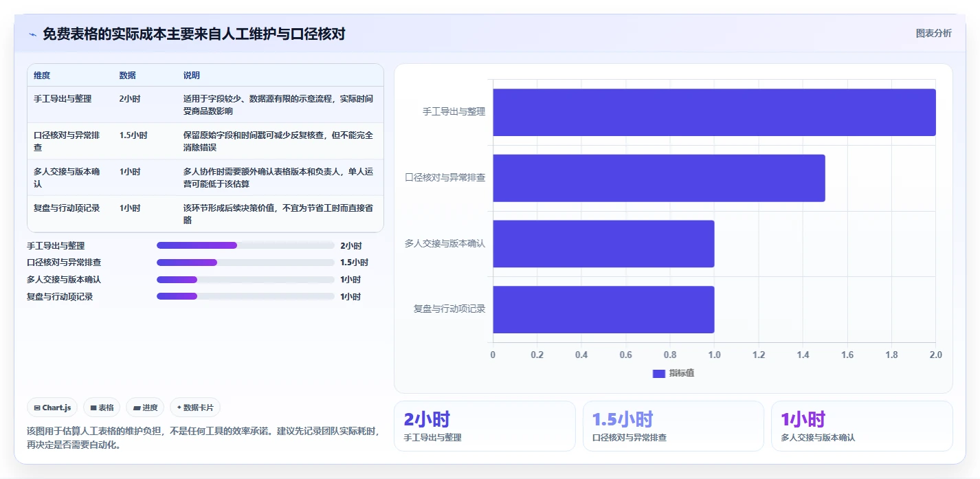Click the description starting 该环节形成
Screen dimensions: 980x479
278,214
